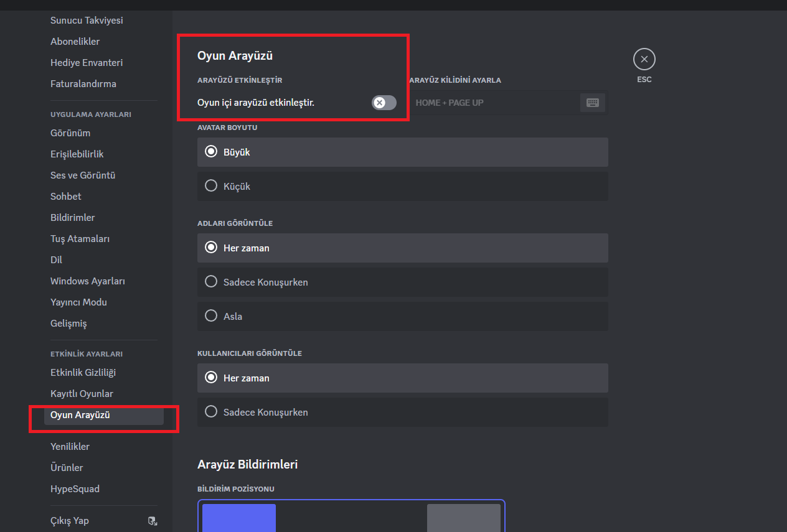Click the BİLDİRİM POZİSYONU label
The image size is (787, 532).
coord(236,489)
